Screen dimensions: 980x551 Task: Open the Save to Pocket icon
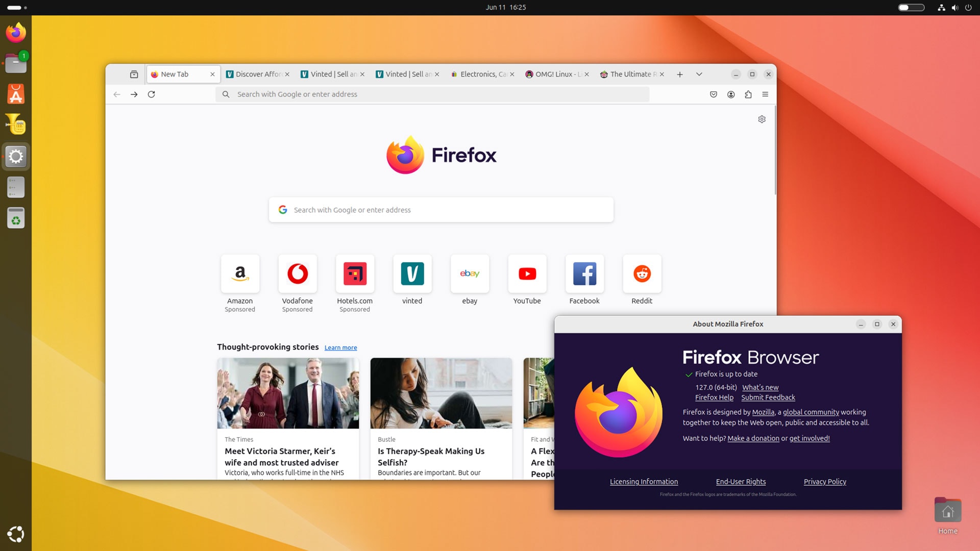pyautogui.click(x=714, y=94)
